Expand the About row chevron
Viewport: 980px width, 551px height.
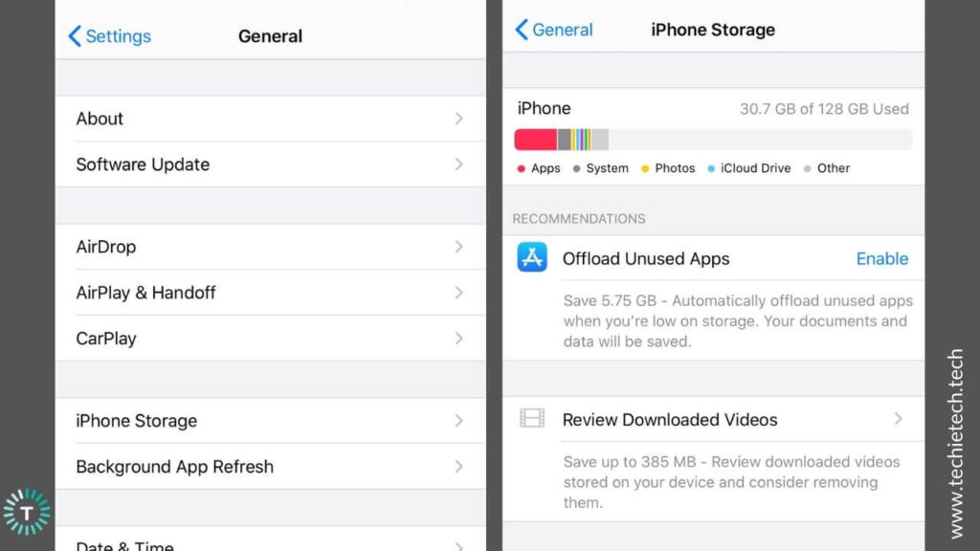pos(457,119)
